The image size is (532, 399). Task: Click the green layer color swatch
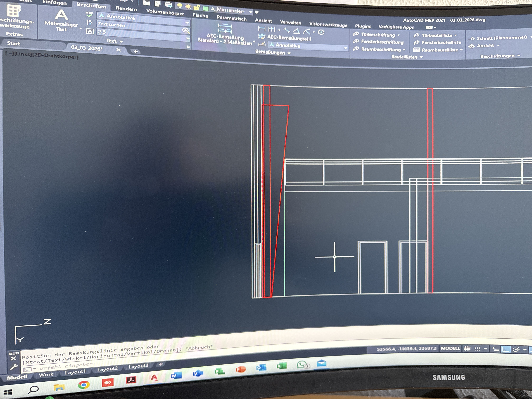206,9
